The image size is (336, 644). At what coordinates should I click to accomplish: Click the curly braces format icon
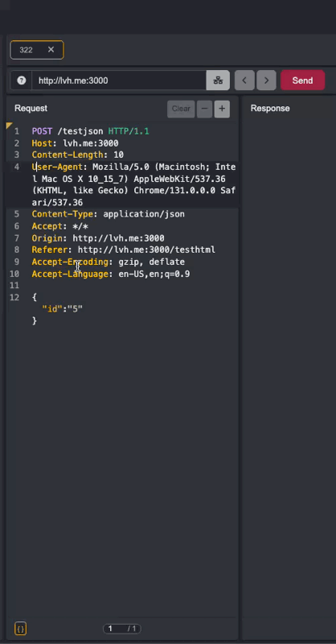21,629
